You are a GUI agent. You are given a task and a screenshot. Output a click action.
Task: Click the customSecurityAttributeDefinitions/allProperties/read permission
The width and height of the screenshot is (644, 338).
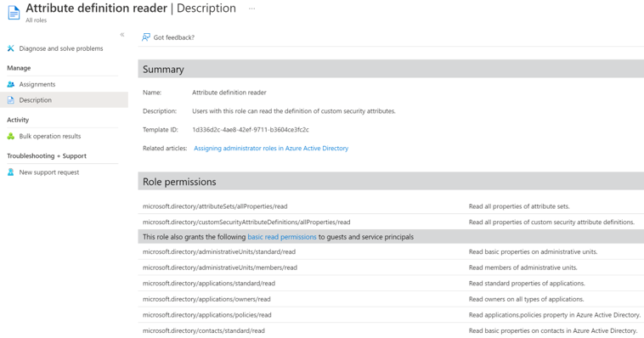click(246, 223)
